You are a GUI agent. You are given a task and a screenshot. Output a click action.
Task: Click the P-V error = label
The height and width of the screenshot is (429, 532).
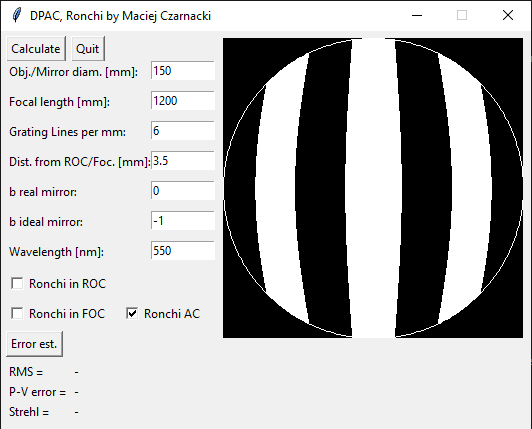pyautogui.click(x=37, y=392)
